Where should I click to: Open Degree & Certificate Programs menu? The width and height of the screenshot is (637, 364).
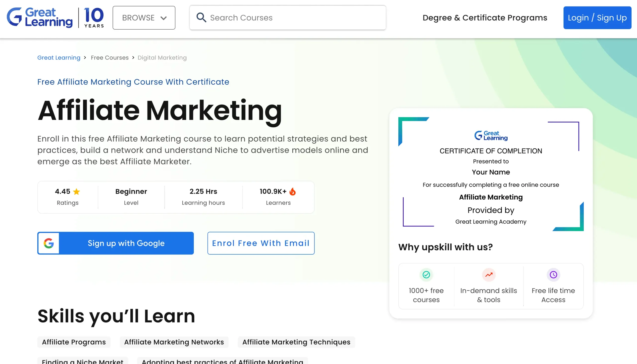coord(484,18)
